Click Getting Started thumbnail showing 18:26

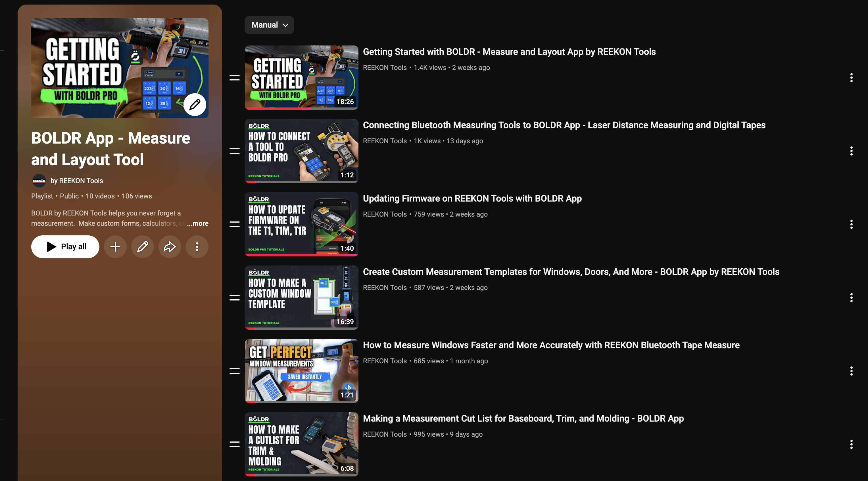coord(302,78)
